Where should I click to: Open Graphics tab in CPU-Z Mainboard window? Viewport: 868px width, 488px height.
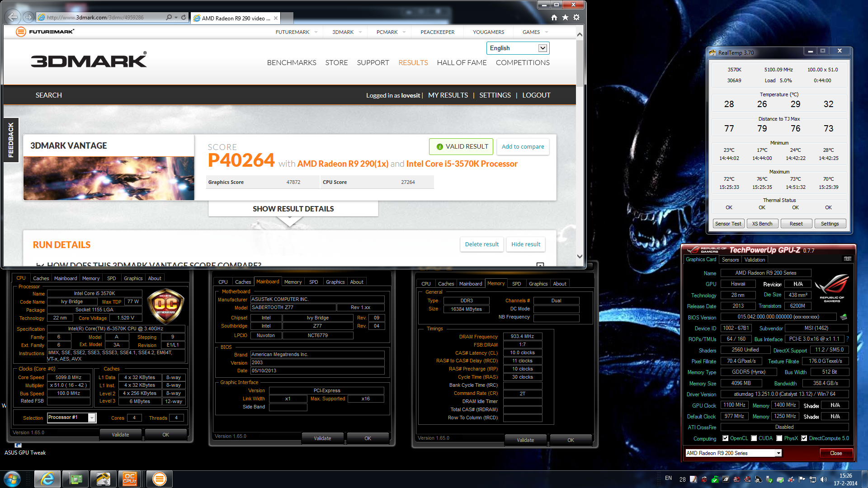point(335,282)
